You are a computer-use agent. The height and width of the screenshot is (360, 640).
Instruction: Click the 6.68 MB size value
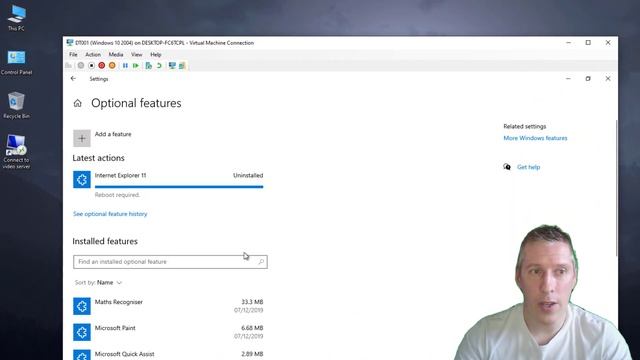point(252,328)
